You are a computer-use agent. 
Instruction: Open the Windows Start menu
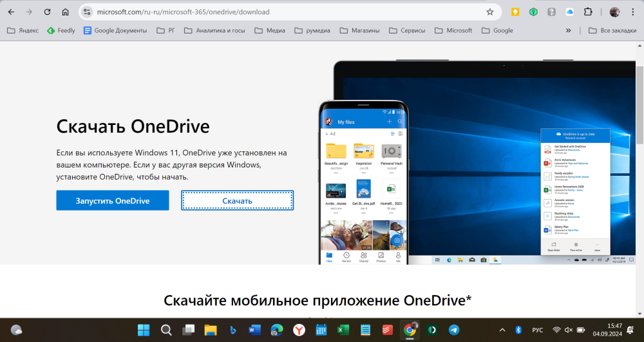144,330
